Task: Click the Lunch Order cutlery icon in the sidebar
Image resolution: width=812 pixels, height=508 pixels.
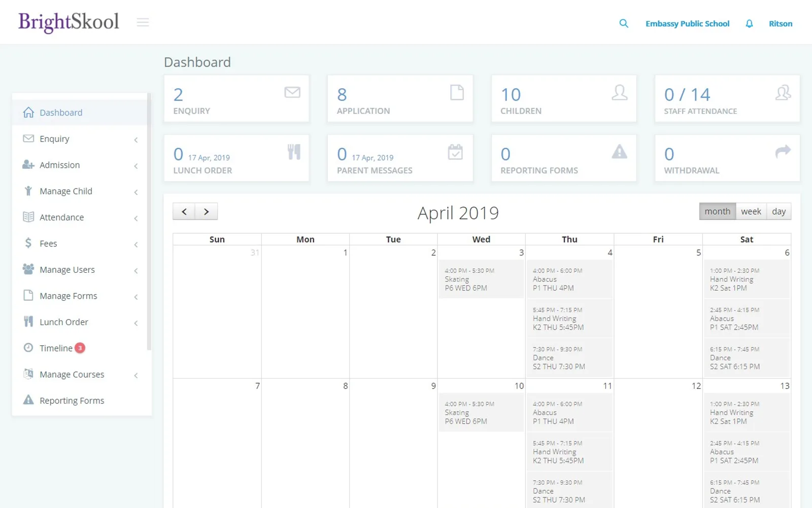Action: click(x=28, y=322)
